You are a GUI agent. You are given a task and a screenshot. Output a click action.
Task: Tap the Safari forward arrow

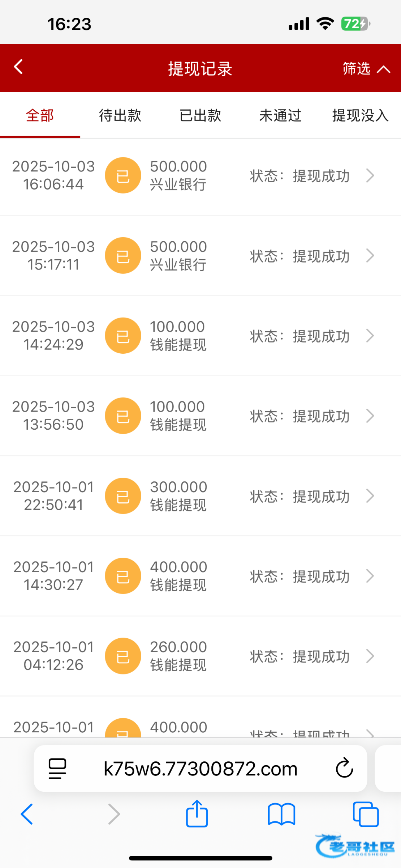pos(114,814)
